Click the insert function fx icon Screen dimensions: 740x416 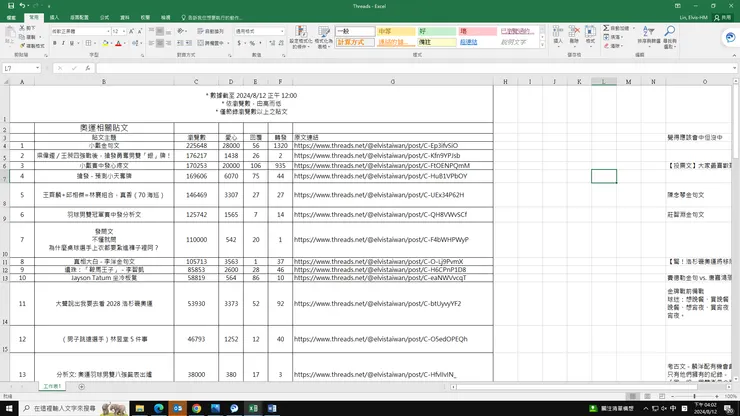pyautogui.click(x=88, y=68)
